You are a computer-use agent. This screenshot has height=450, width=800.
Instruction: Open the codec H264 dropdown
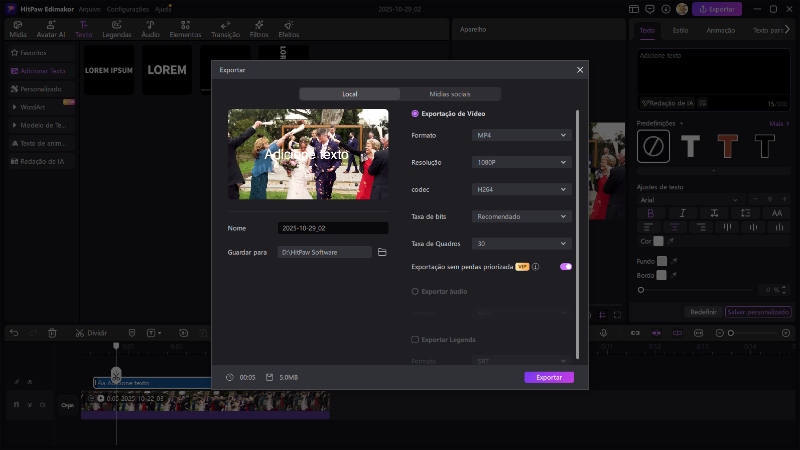coord(520,189)
